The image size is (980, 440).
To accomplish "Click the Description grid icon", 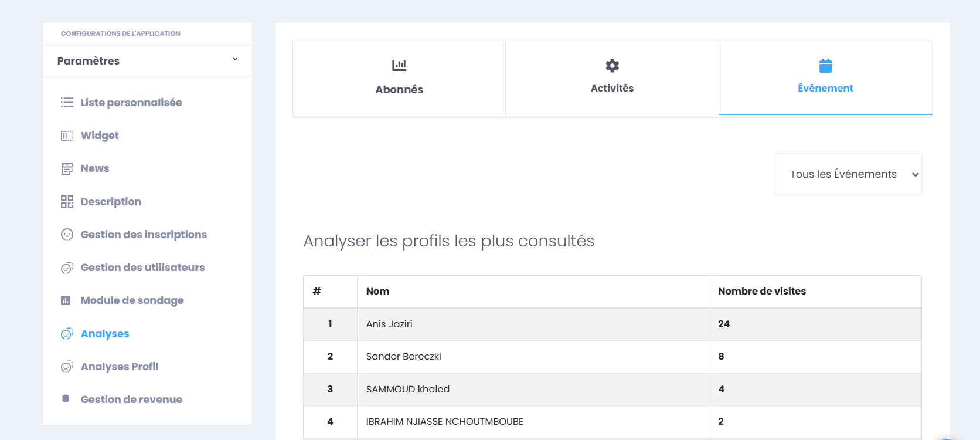I will 67,202.
